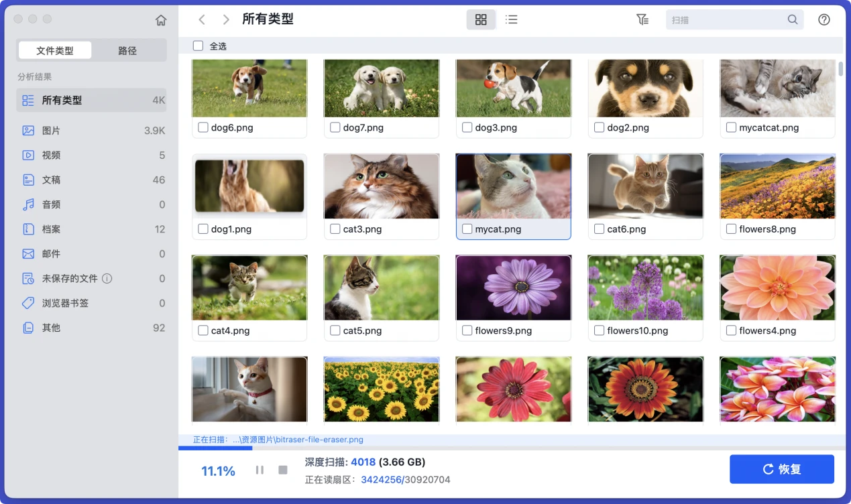Click the 恢复 recovery button
The image size is (851, 504).
click(x=782, y=469)
